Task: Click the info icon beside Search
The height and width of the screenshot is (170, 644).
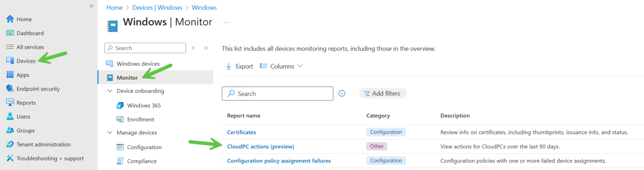Action: pos(342,93)
